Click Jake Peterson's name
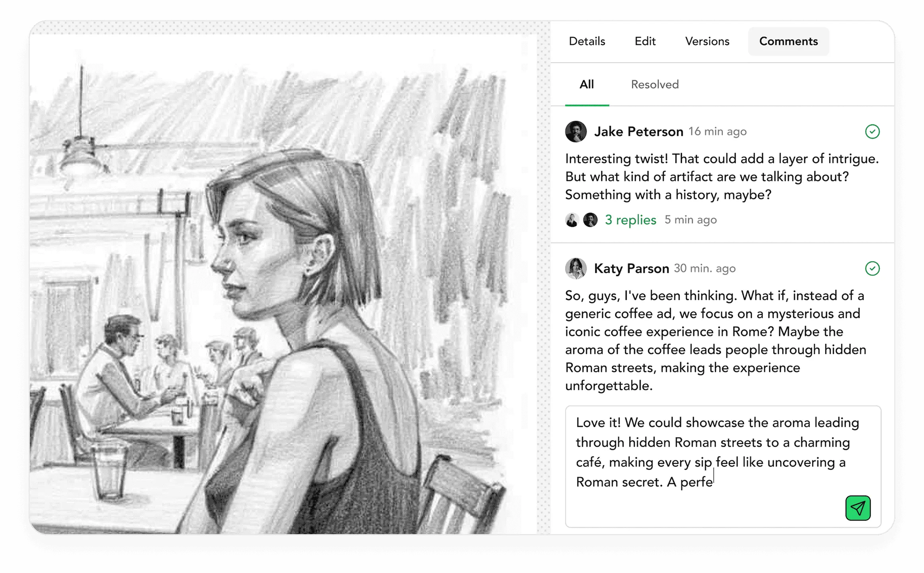The width and height of the screenshot is (924, 573). coord(638,131)
